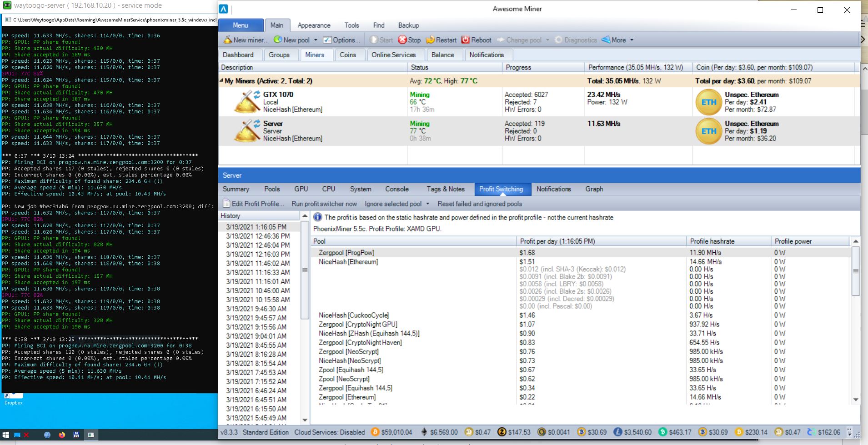This screenshot has height=445, width=868.
Task: Click the History list scrollbar thumb
Action: pos(305,270)
